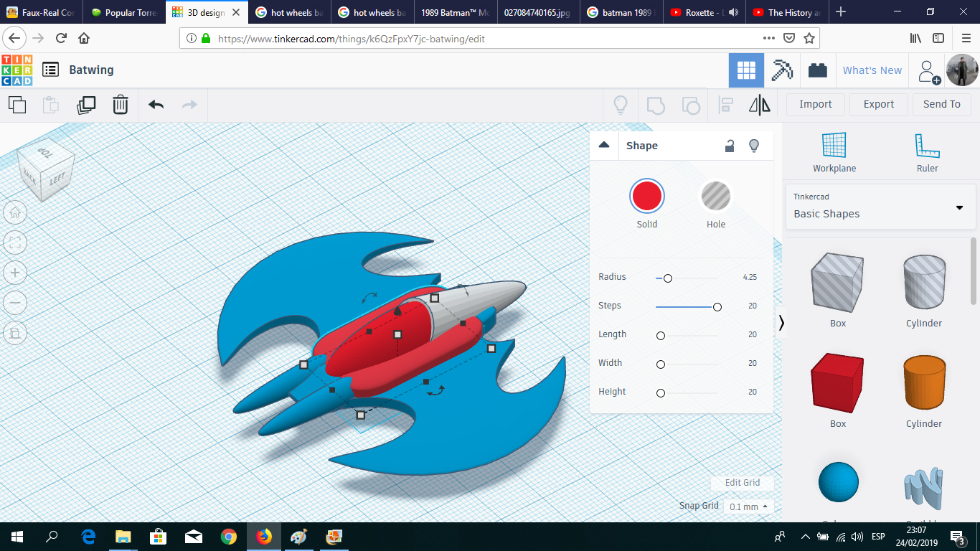The image size is (980, 551).
Task: Zoom out with the minus button
Action: [15, 303]
